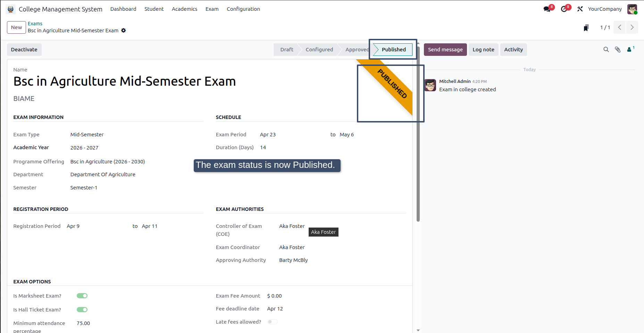Viewport: 644px width, 333px height.
Task: Click the debug tools wrench icon
Action: [x=580, y=9]
